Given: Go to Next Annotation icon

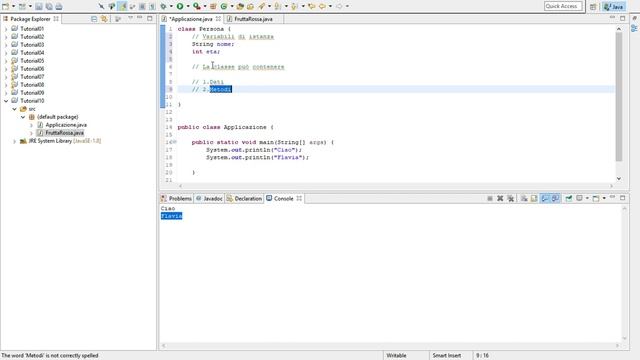Looking at the screenshot, I should pyautogui.click(x=278, y=6).
